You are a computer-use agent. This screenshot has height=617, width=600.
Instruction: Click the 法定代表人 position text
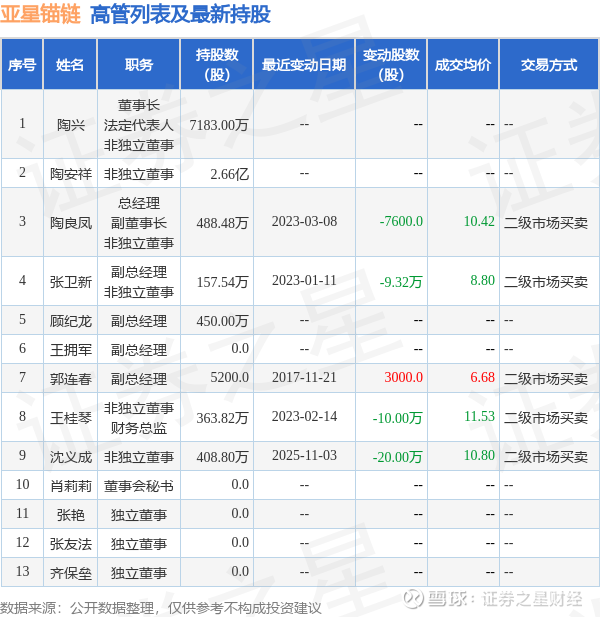click(138, 125)
